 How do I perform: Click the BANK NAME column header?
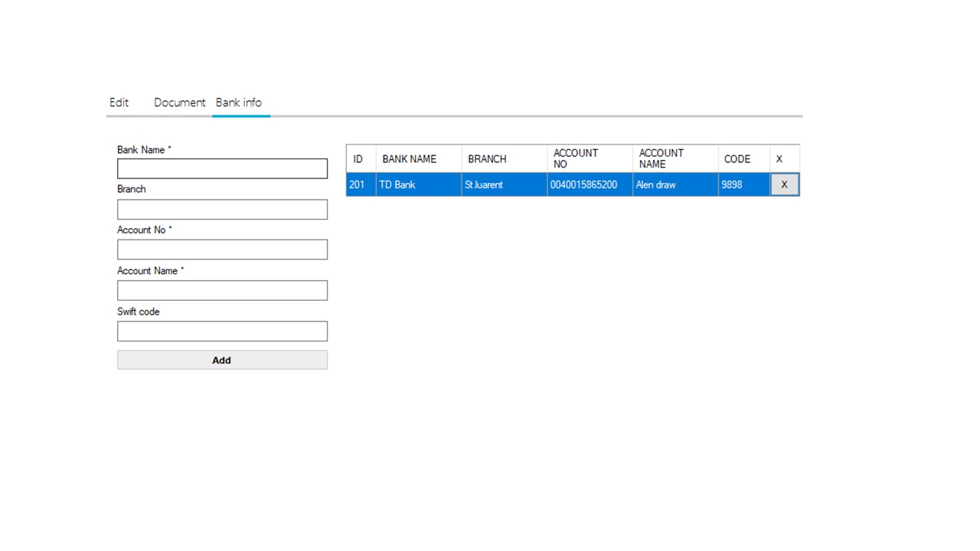[x=409, y=158]
